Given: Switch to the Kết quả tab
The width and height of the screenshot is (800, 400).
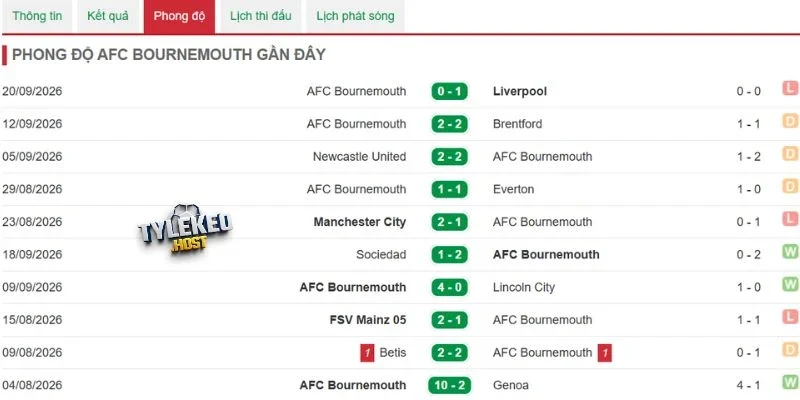Looking at the screenshot, I should point(108,16).
